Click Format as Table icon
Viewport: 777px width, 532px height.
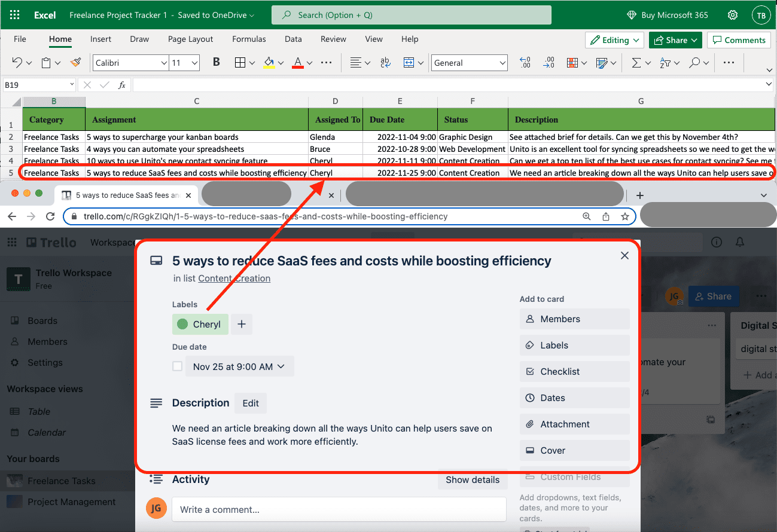point(602,63)
